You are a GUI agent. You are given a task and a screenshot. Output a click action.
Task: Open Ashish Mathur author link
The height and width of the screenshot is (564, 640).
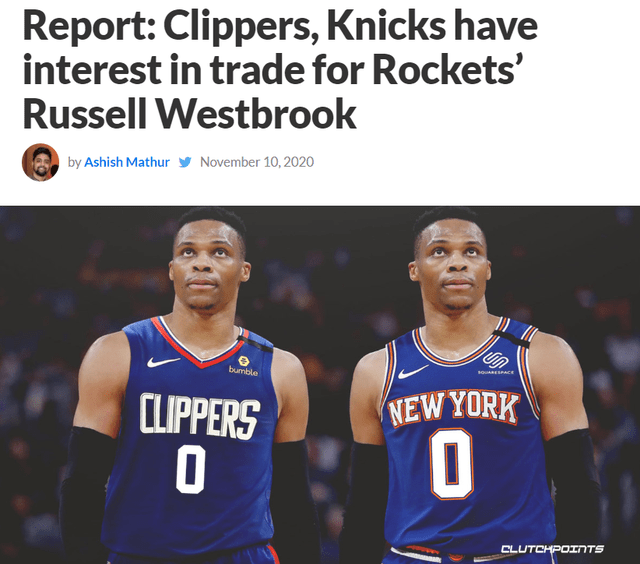(127, 162)
